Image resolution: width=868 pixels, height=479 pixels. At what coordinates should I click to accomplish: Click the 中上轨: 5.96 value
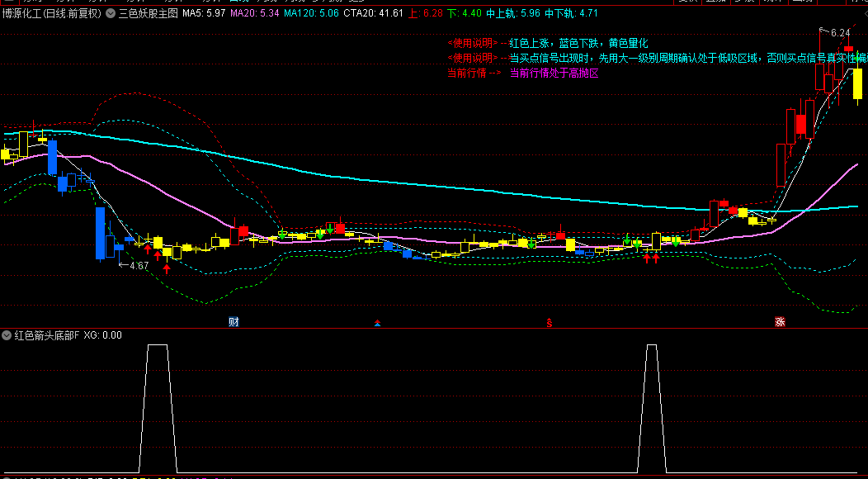pos(513,13)
